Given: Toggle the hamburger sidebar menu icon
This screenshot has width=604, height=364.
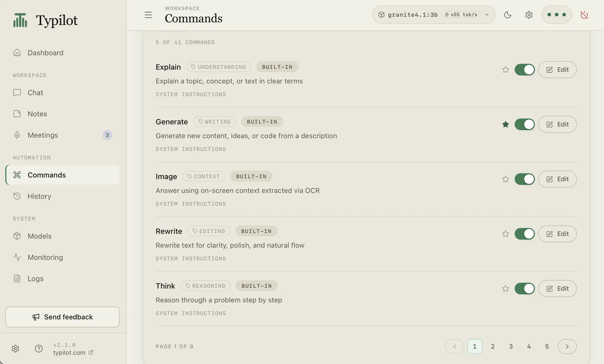Looking at the screenshot, I should click(x=148, y=15).
